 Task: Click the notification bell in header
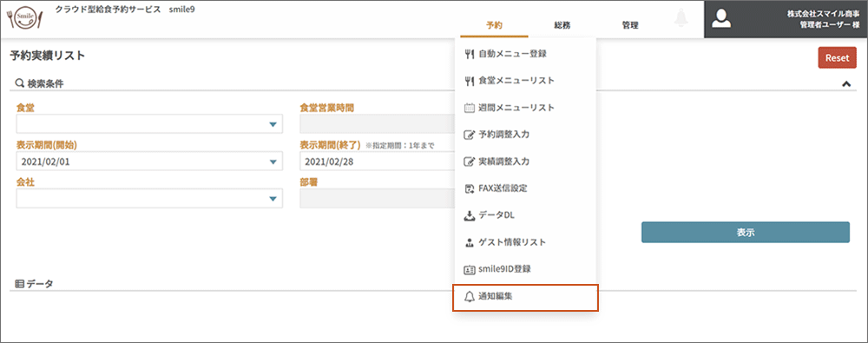click(681, 17)
